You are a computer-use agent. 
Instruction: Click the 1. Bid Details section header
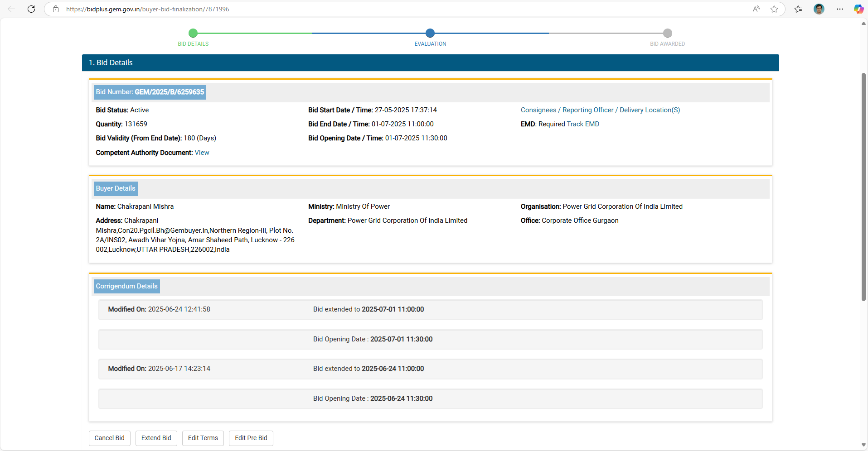(431, 62)
